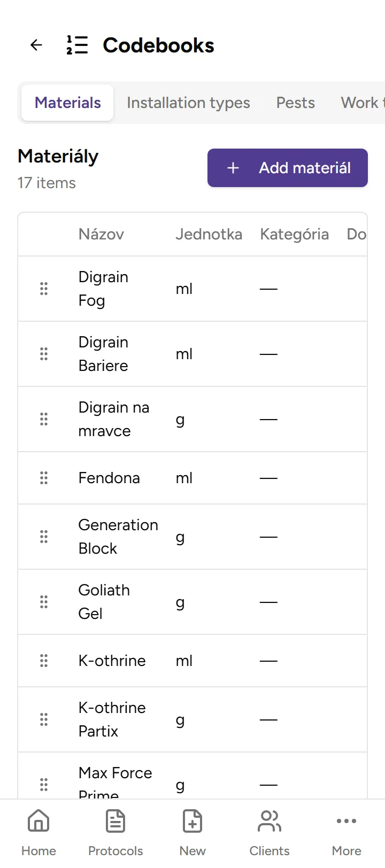Image resolution: width=385 pixels, height=868 pixels.
Task: Select the Digrain Bariere material name
Action: pyautogui.click(x=103, y=354)
